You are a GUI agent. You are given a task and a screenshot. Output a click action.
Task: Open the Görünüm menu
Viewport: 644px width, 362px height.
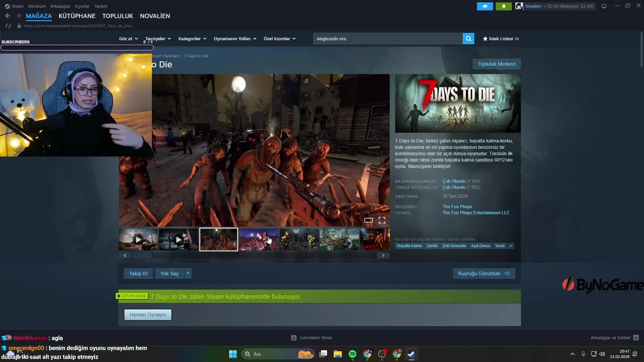[37, 6]
